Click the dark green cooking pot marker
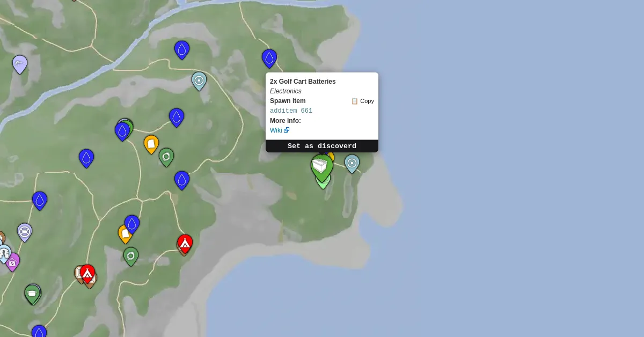Viewport: 644px width, 337px height. pyautogui.click(x=32, y=294)
